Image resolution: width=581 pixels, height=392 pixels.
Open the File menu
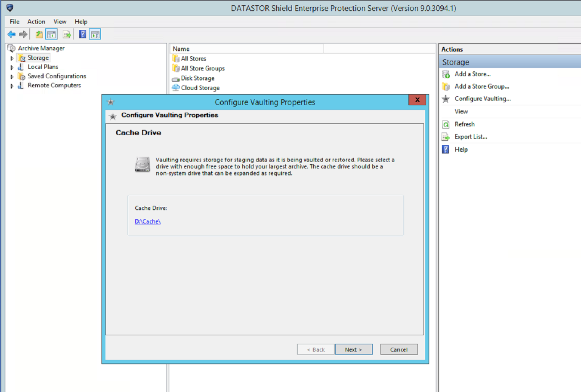[x=15, y=21]
